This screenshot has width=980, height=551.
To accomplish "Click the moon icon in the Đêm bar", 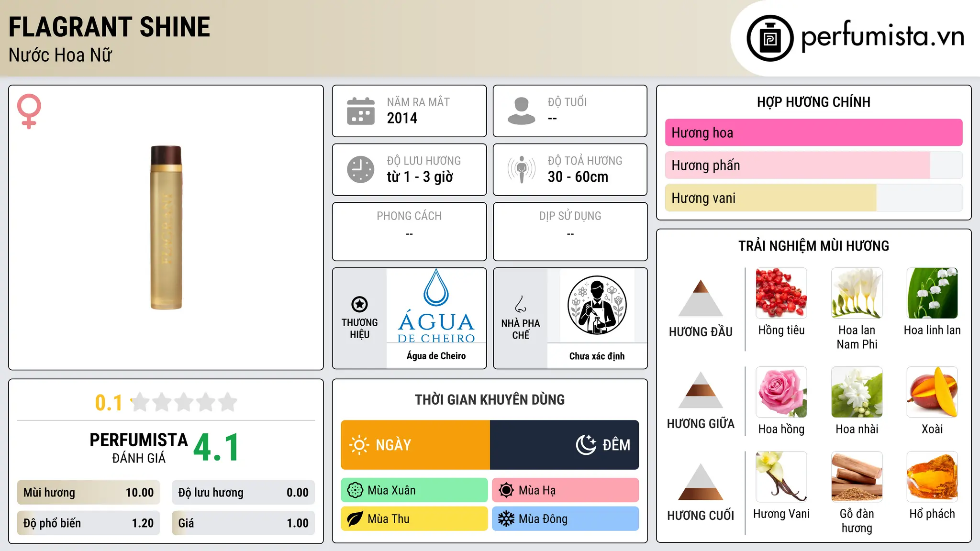I will [x=586, y=445].
